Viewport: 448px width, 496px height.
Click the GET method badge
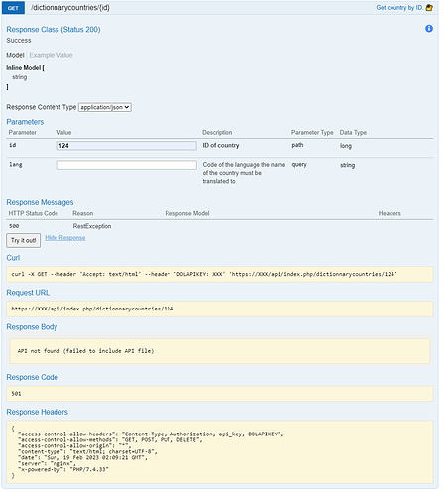pos(13,8)
